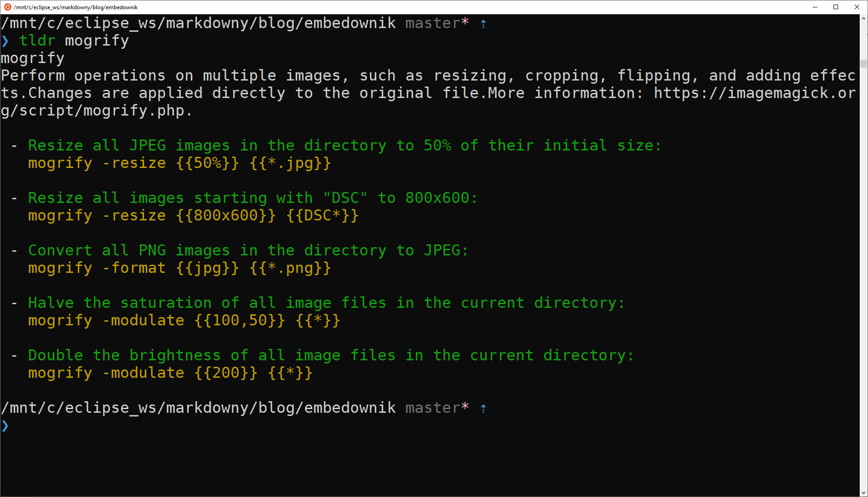This screenshot has width=868, height=497.
Task: Click the typed "tldr" command word
Action: coord(37,41)
